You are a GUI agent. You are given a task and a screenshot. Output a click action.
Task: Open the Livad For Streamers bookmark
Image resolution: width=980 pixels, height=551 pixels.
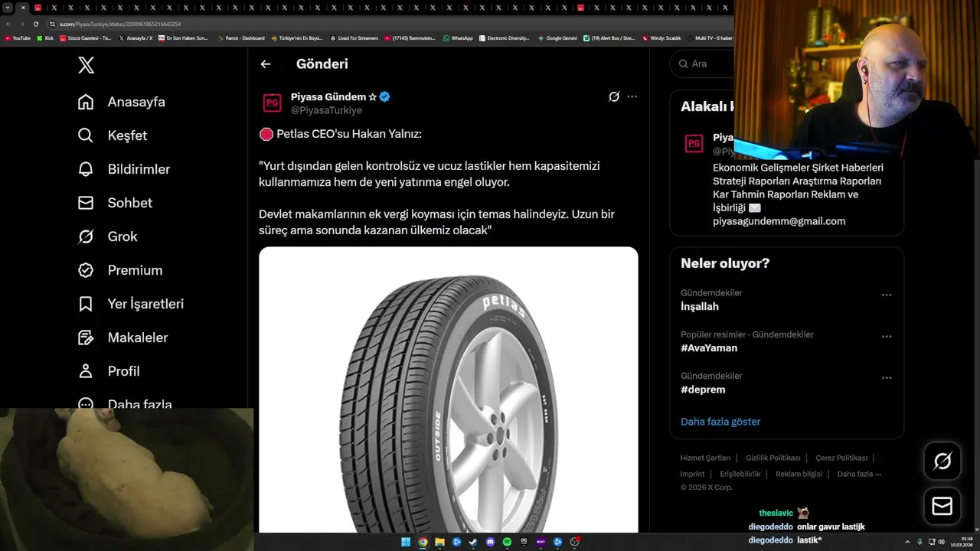tap(354, 37)
